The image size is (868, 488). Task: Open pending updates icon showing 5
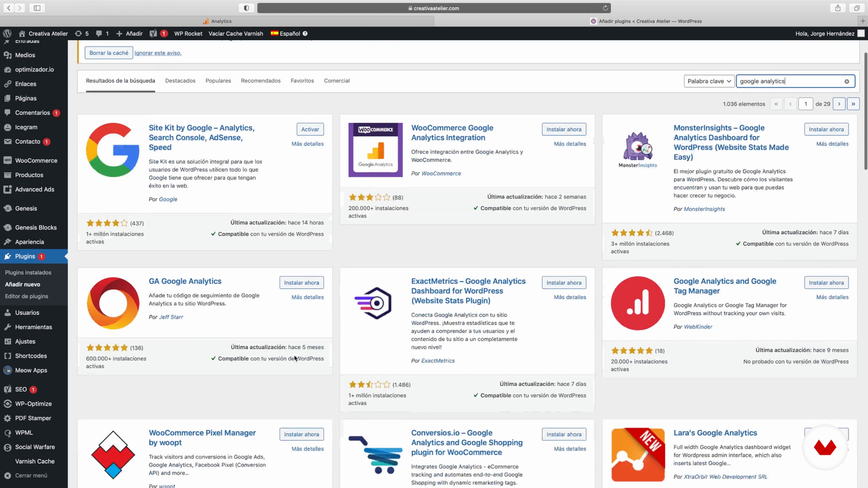[x=82, y=33]
